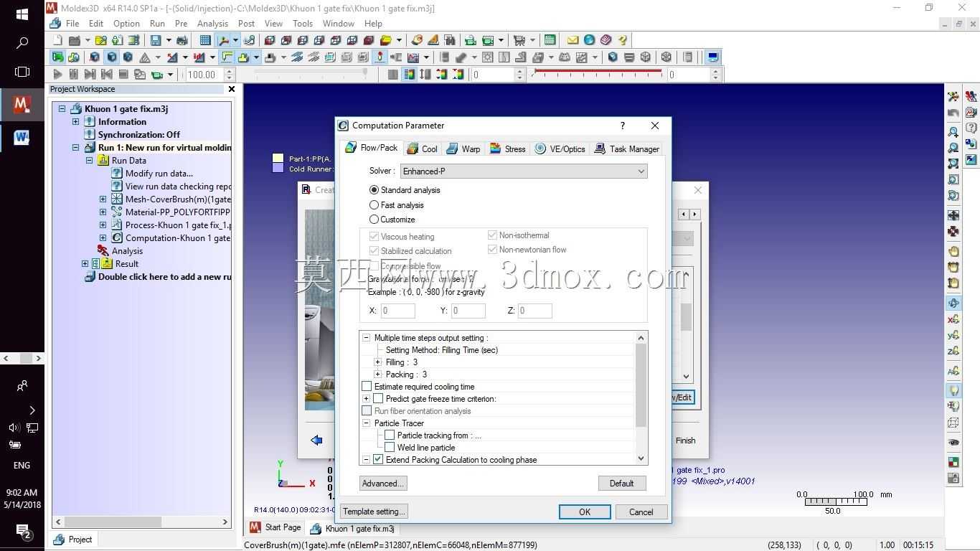Switch to the Cool tab
Image resolution: width=980 pixels, height=551 pixels.
coord(422,149)
